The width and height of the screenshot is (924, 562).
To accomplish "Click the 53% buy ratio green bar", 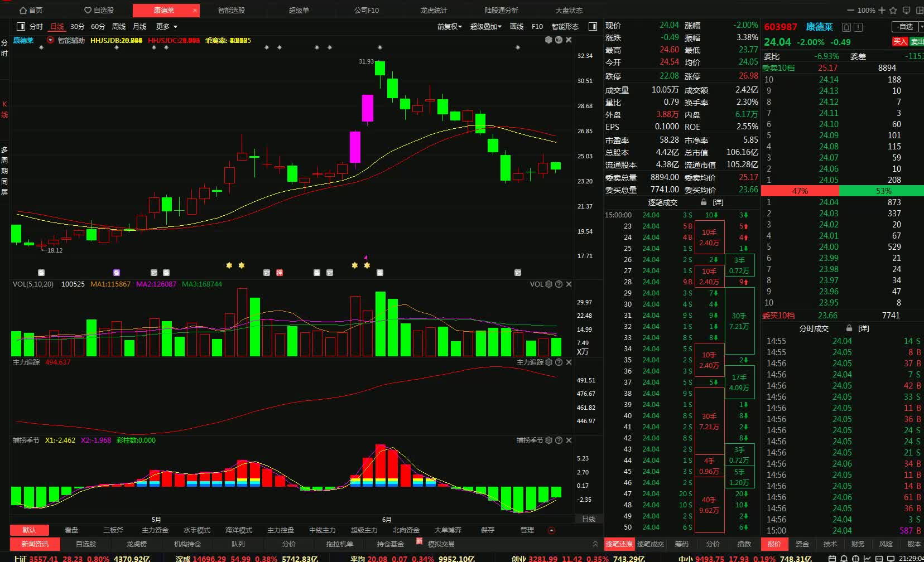I will click(882, 191).
